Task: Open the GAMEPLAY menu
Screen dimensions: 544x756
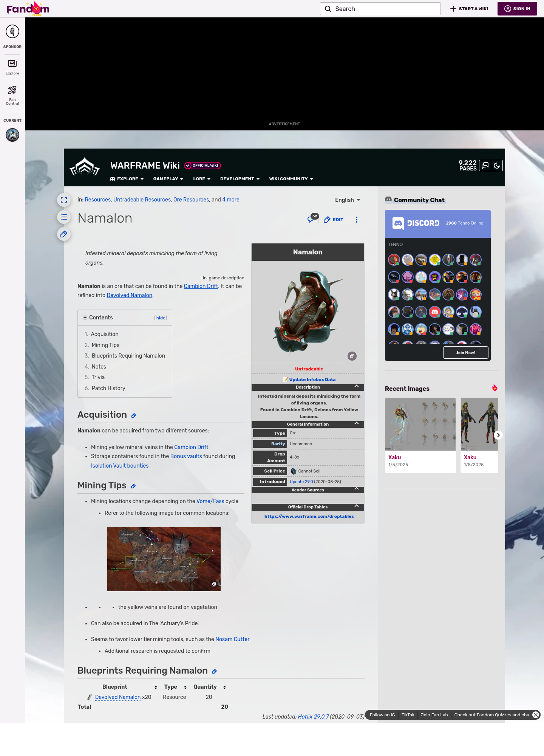Action: [x=168, y=179]
